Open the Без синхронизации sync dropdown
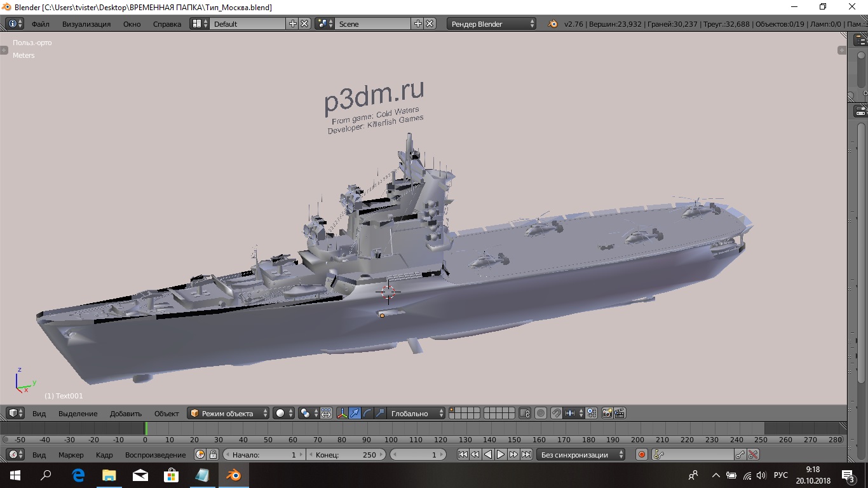Image resolution: width=868 pixels, height=488 pixels. click(x=581, y=454)
